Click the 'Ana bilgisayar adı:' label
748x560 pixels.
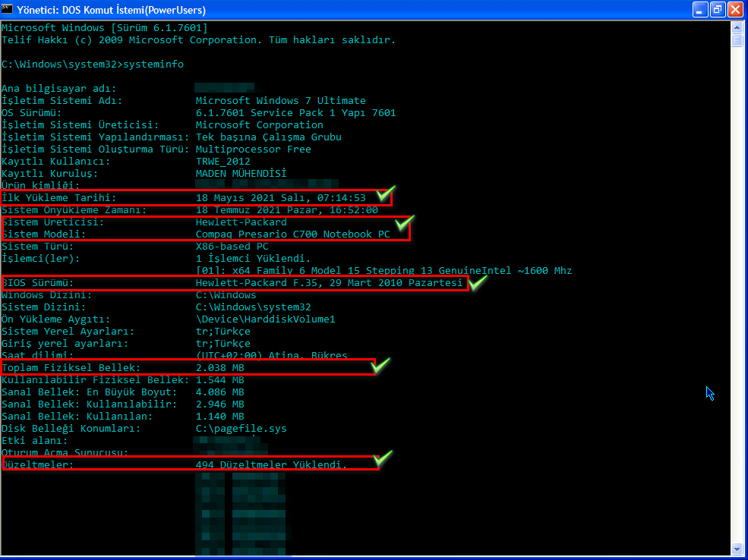pyautogui.click(x=59, y=89)
